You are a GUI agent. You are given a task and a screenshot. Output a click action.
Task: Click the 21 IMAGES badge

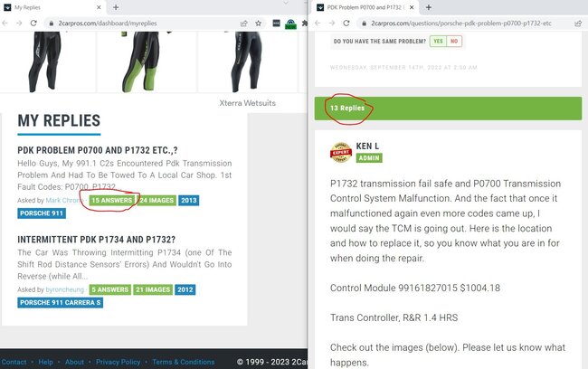(x=153, y=290)
